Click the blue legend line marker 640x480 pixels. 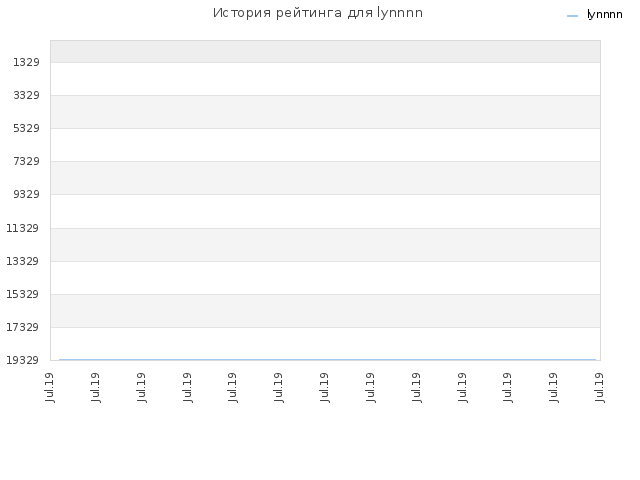click(x=573, y=16)
